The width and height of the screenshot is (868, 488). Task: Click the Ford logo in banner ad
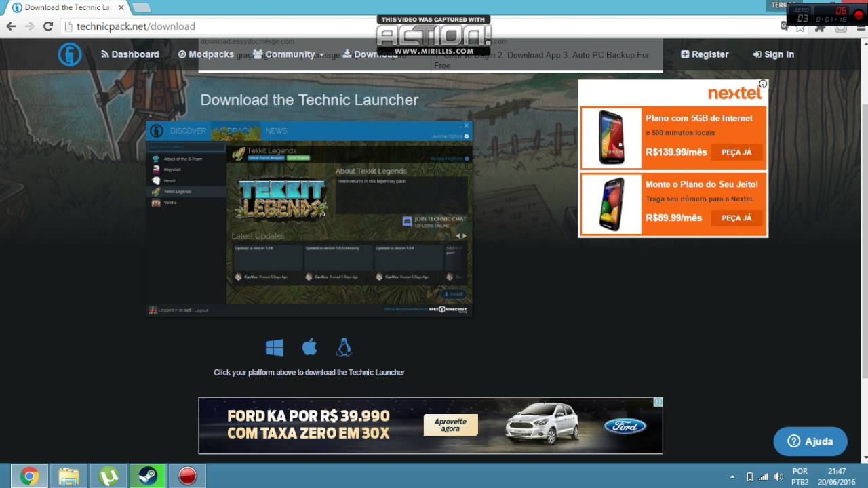(625, 426)
